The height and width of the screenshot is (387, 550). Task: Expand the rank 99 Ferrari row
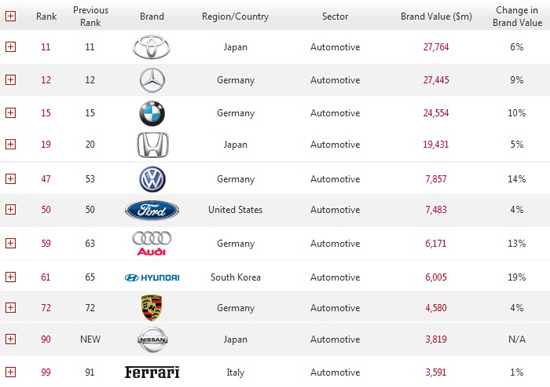[x=11, y=372]
